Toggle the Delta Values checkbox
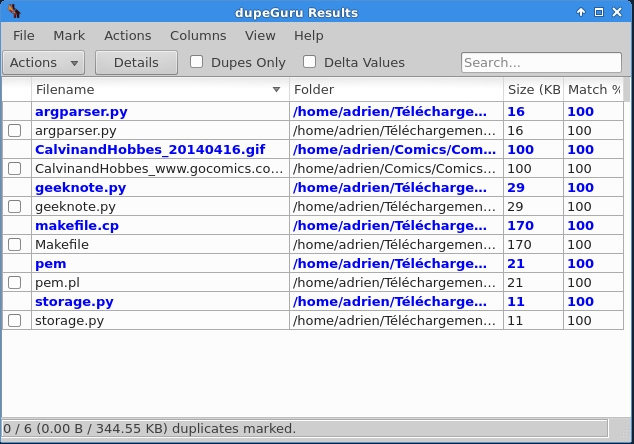This screenshot has height=444, width=634. [x=310, y=62]
